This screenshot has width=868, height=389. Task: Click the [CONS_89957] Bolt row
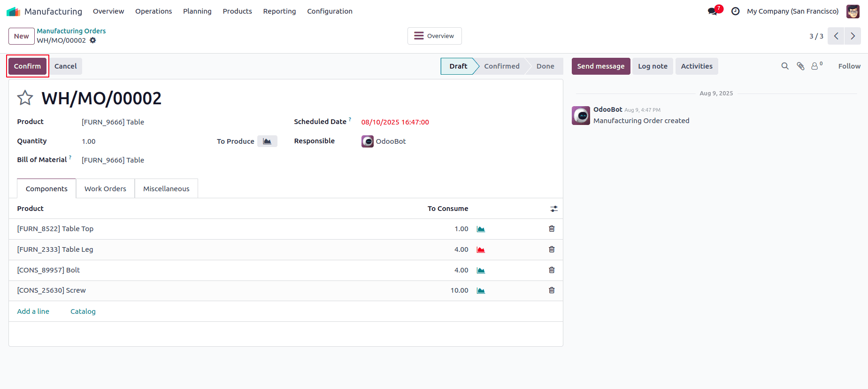click(285, 270)
